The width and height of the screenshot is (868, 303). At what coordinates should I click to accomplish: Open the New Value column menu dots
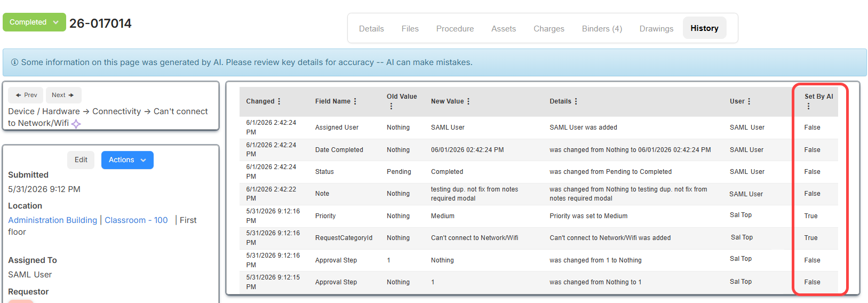(468, 101)
